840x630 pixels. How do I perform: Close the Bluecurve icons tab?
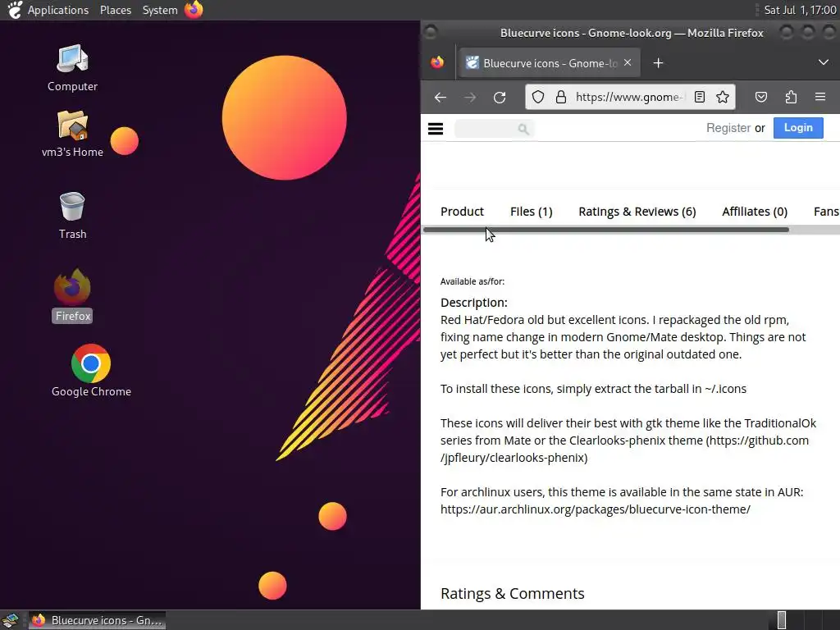click(628, 62)
